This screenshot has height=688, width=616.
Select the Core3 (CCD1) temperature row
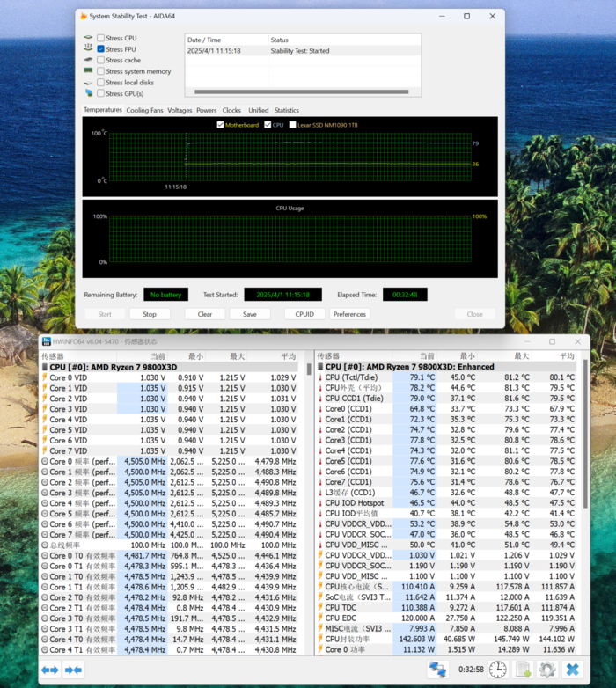tap(447, 440)
